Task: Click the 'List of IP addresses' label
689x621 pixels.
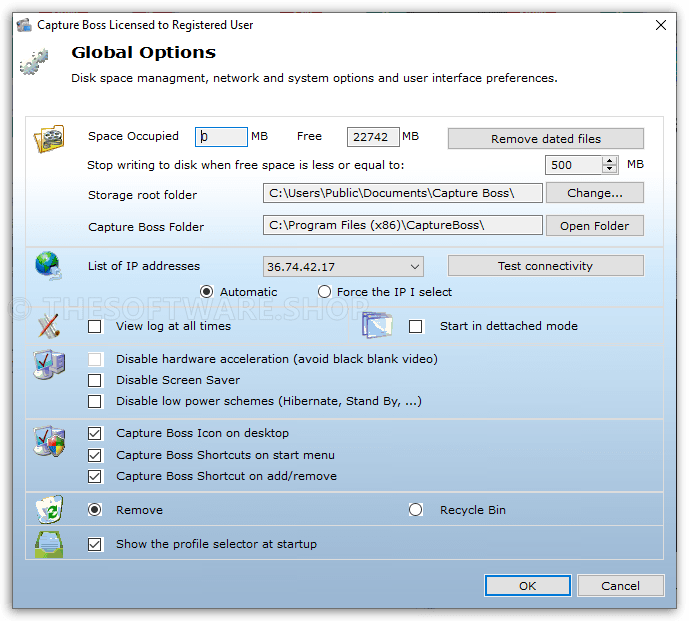Action: (144, 266)
